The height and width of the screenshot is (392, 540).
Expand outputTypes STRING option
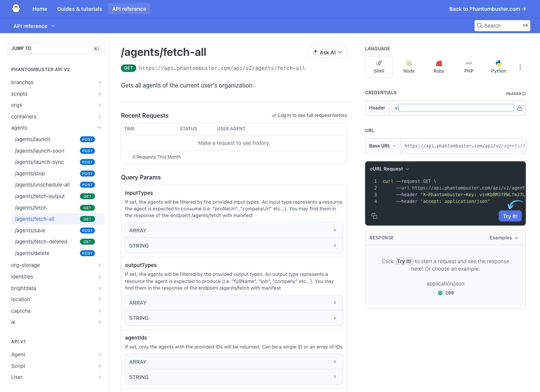coord(234,318)
